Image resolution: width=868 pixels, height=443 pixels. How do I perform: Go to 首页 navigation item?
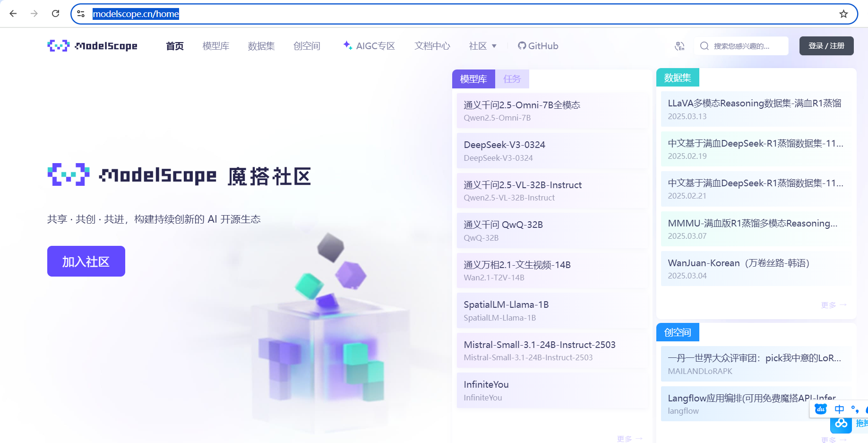[175, 46]
